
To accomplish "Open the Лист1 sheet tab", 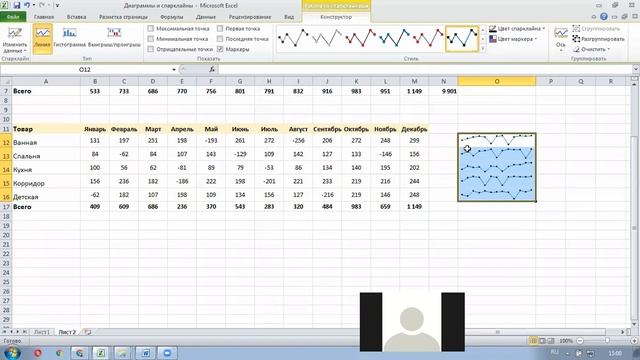I will tap(42, 332).
